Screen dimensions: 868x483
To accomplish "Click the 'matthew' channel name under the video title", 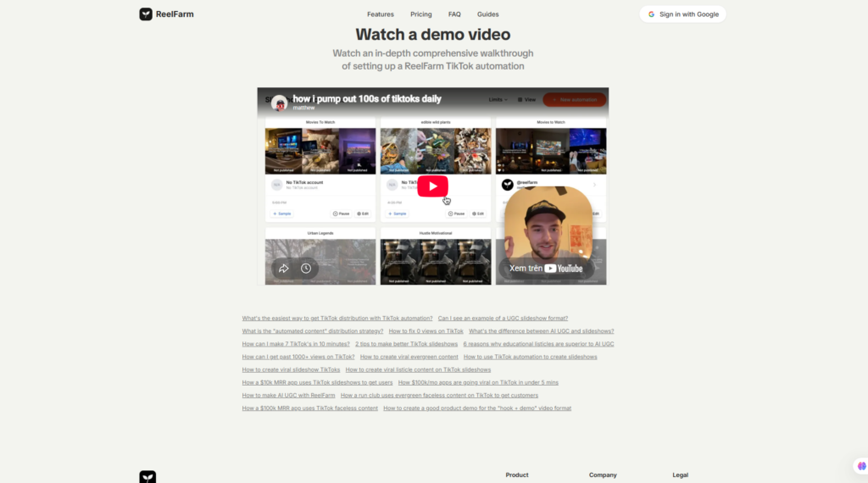I will (303, 108).
